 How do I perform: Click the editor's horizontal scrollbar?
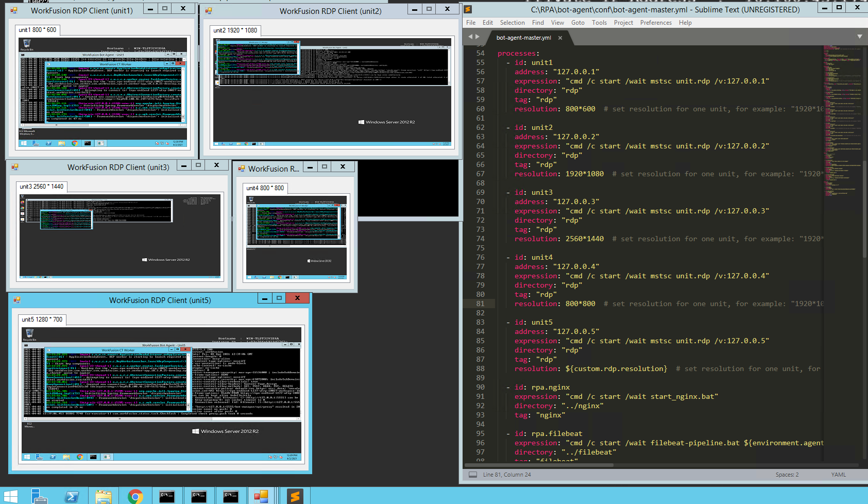[x=538, y=465]
